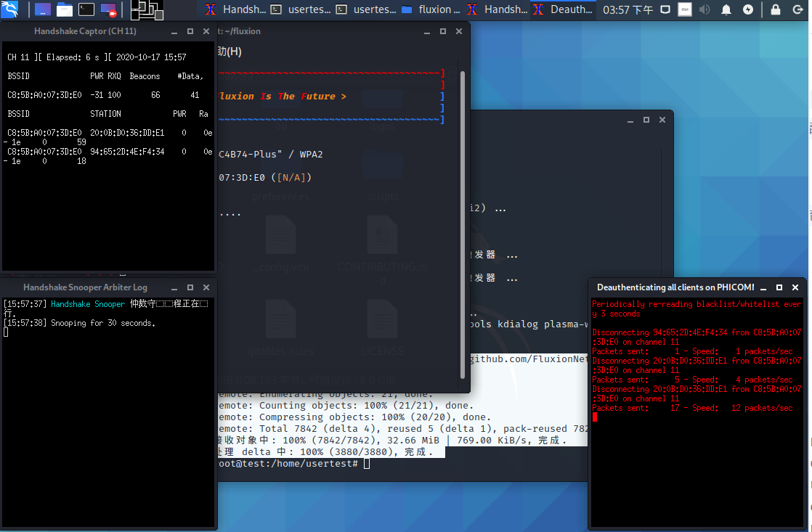The image size is (812, 532).
Task: Switch to the Handsh... entry beside Deauth...
Action: [x=497, y=9]
